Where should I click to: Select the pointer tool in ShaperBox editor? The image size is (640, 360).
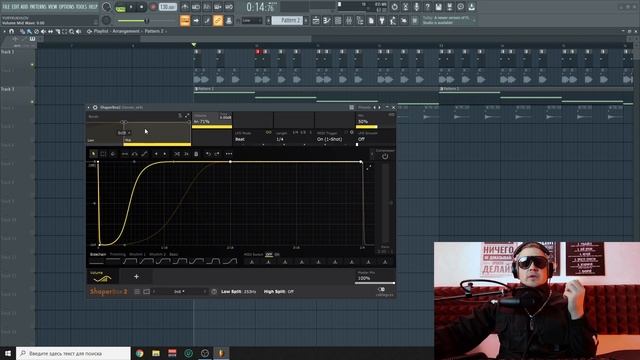pos(93,154)
